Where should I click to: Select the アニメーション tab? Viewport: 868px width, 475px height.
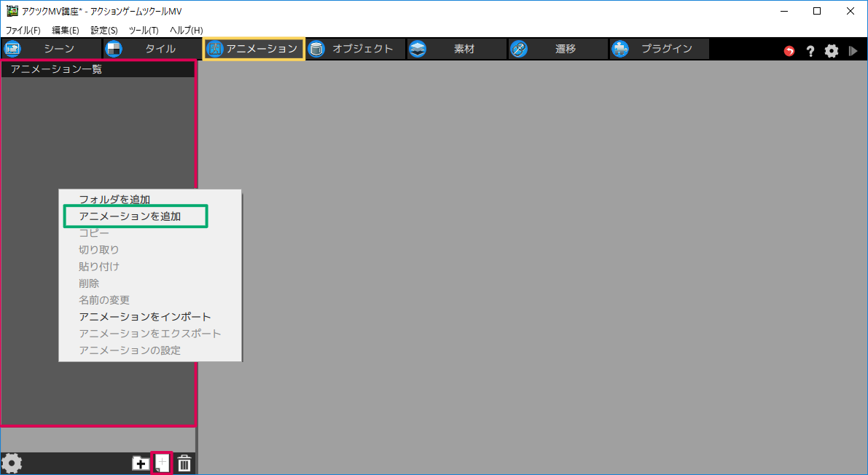coord(254,49)
